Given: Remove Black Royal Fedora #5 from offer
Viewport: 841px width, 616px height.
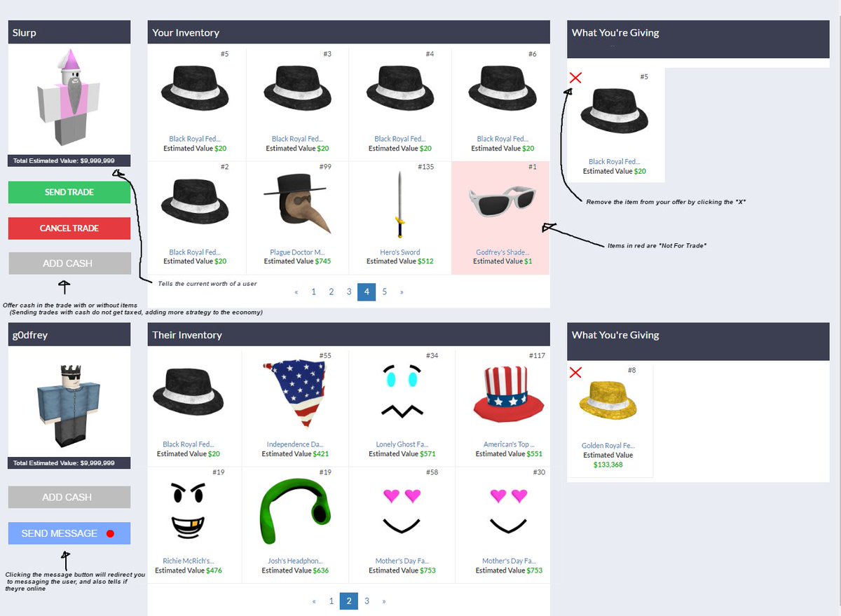Looking at the screenshot, I should (575, 78).
